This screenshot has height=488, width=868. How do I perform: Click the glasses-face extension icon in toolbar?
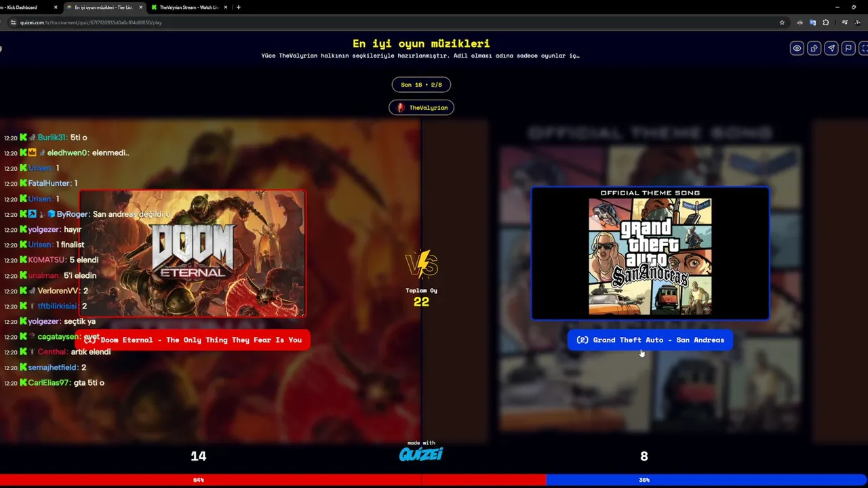800,22
